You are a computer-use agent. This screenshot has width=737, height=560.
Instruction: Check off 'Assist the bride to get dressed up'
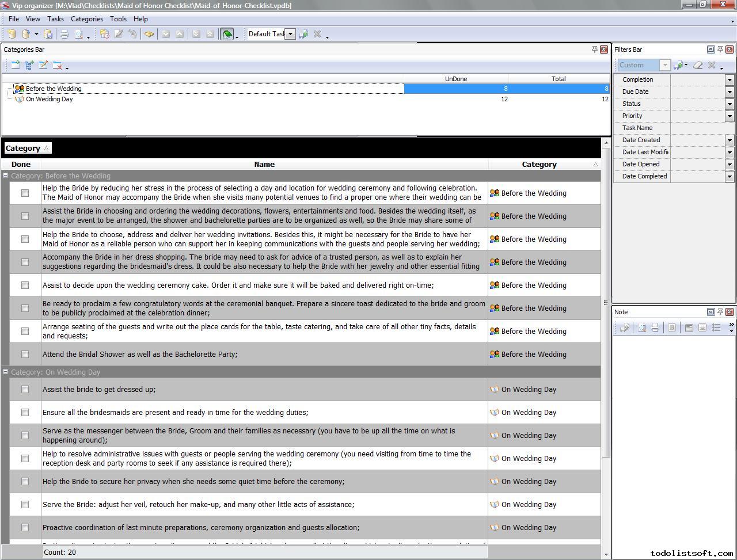click(25, 389)
